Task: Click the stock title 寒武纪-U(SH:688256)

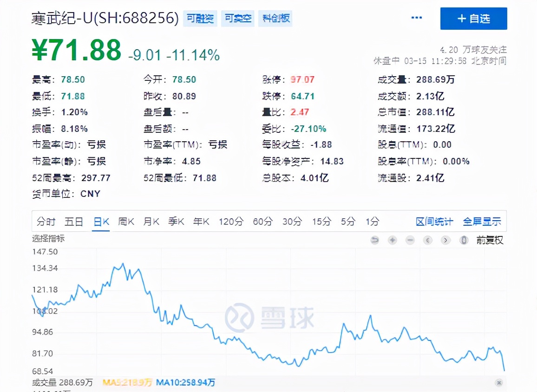Action: click(105, 18)
